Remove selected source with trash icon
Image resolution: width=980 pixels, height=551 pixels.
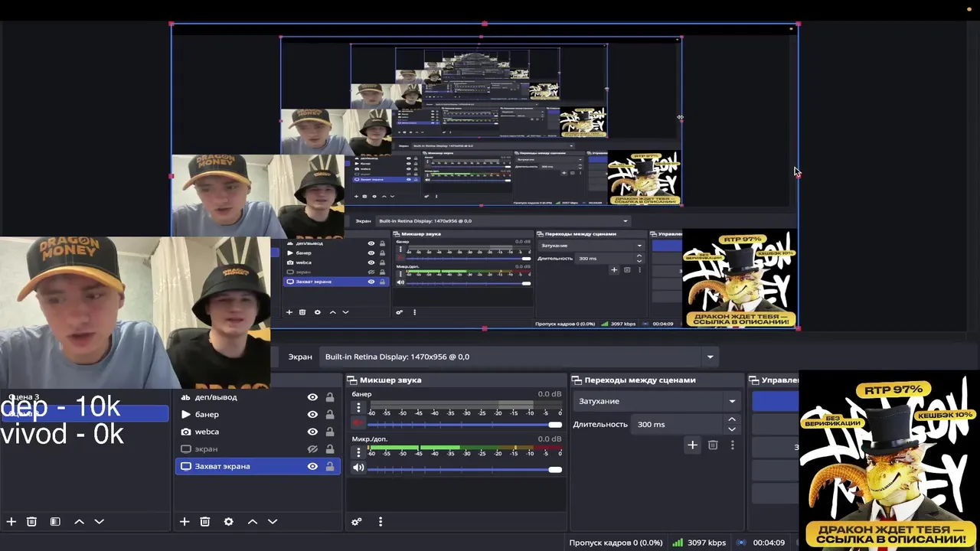point(204,521)
